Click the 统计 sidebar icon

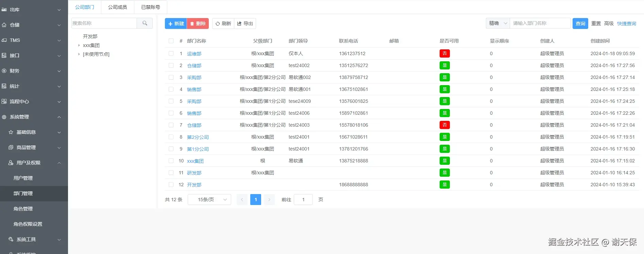point(4,86)
